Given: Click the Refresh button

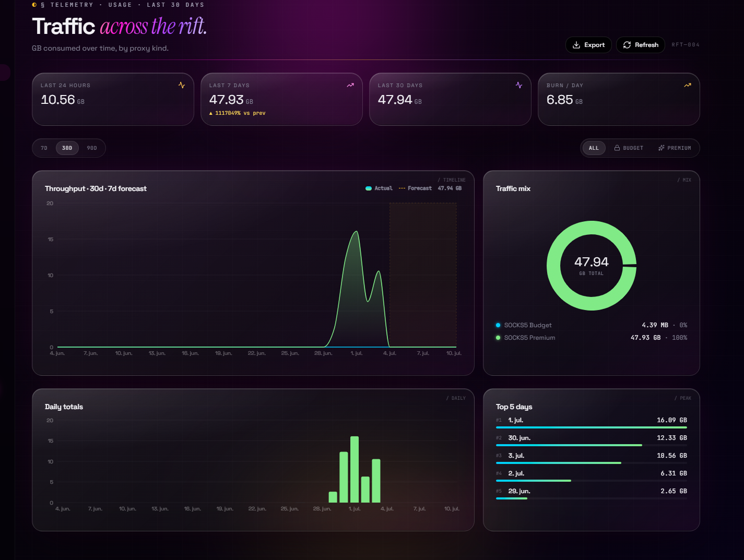Looking at the screenshot, I should 641,45.
